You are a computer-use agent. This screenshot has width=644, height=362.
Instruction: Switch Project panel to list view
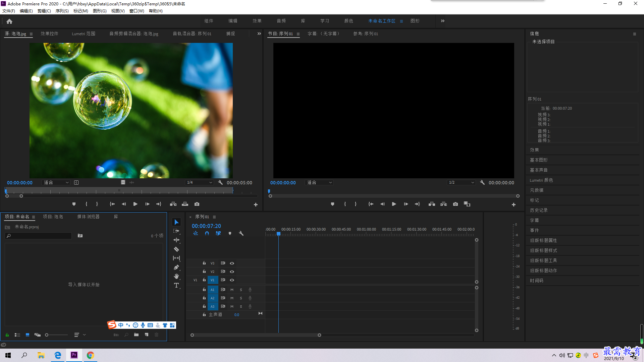pos(17,335)
